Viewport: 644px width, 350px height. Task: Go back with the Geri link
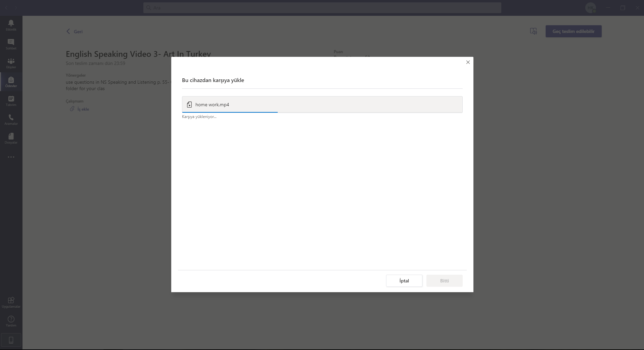coord(75,31)
